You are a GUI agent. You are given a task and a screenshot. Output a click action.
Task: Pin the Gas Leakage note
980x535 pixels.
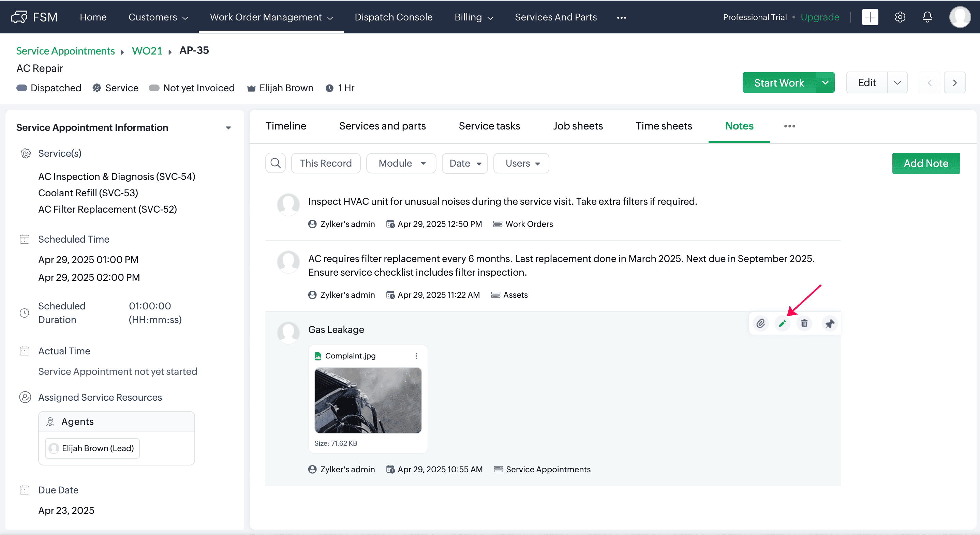(x=830, y=323)
